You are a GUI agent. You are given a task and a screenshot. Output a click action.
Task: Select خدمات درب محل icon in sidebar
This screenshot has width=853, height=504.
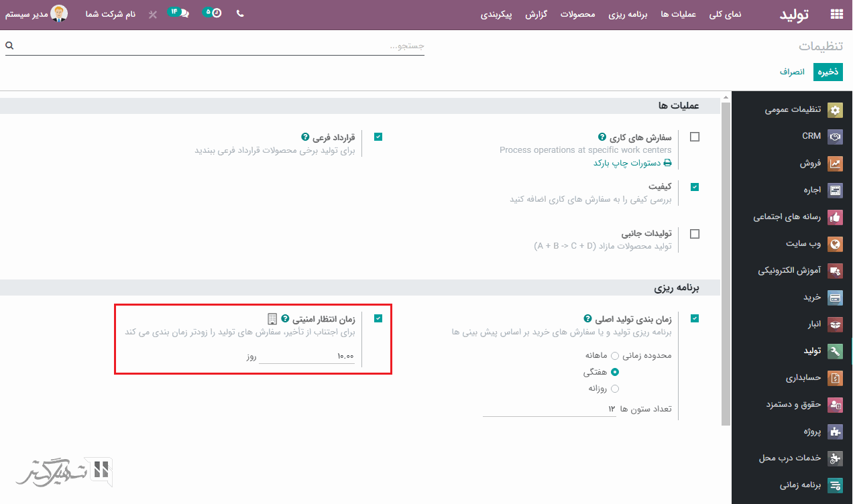[x=835, y=458]
